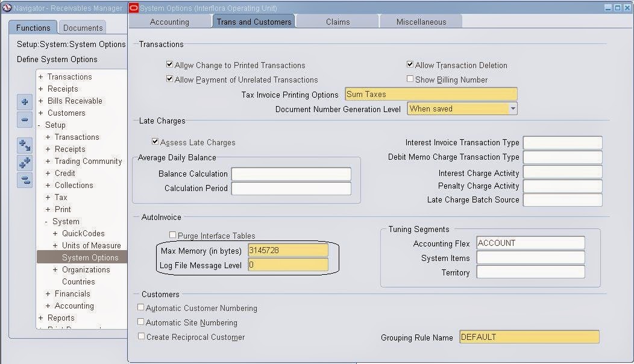Select Transactions under Setup in tree

click(77, 137)
